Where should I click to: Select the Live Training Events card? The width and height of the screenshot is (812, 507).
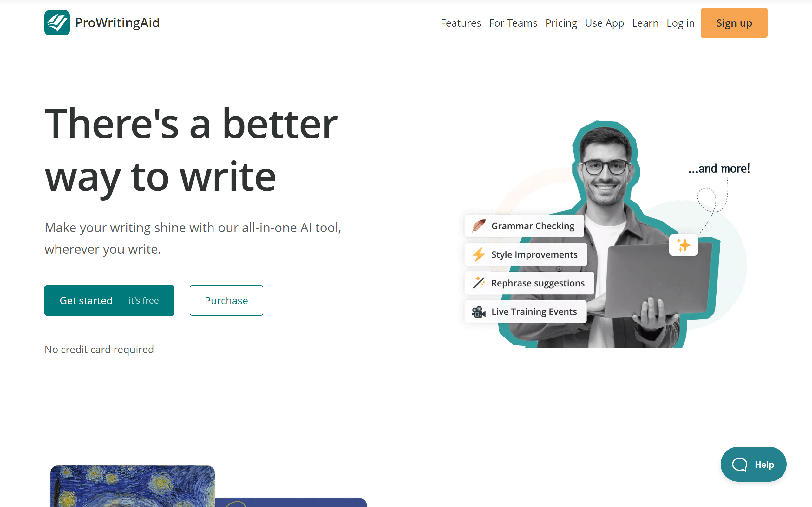coord(526,311)
